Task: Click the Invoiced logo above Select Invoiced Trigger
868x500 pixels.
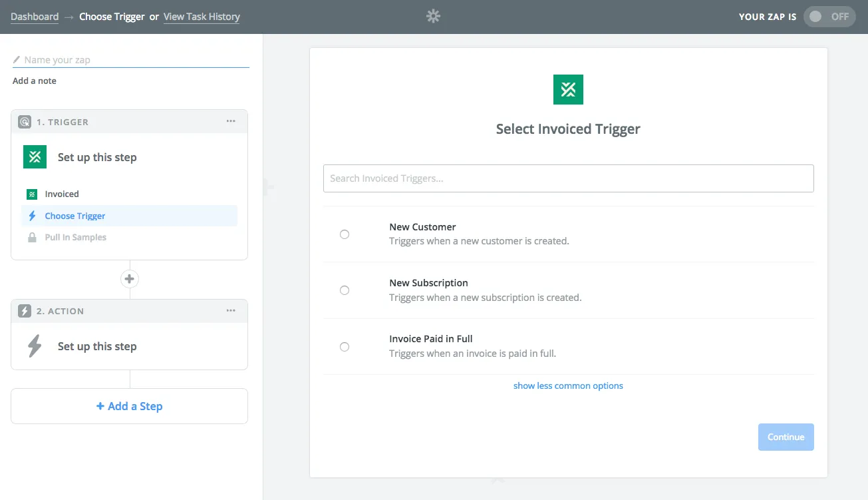Action: click(568, 89)
